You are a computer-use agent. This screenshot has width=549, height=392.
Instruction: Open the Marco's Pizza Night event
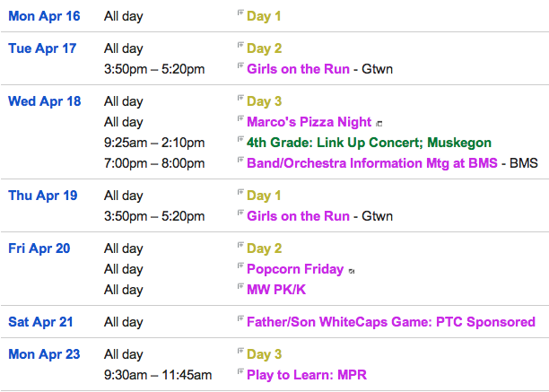pyautogui.click(x=309, y=122)
